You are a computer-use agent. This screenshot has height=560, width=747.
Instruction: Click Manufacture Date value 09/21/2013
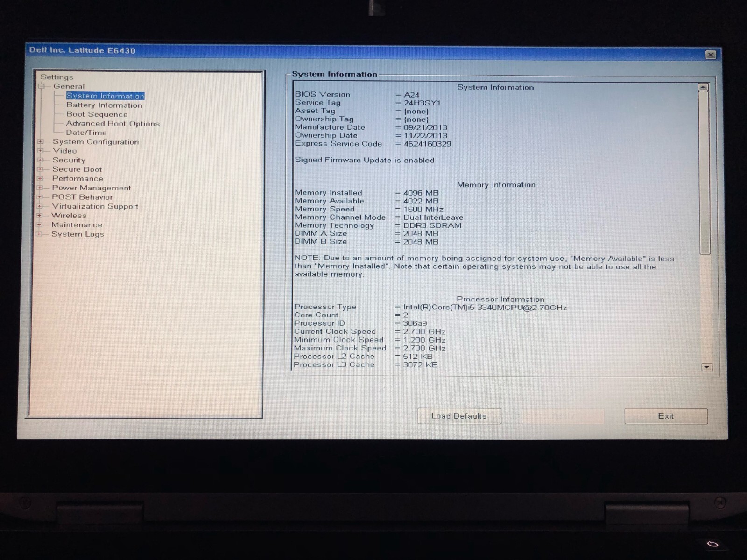(425, 127)
